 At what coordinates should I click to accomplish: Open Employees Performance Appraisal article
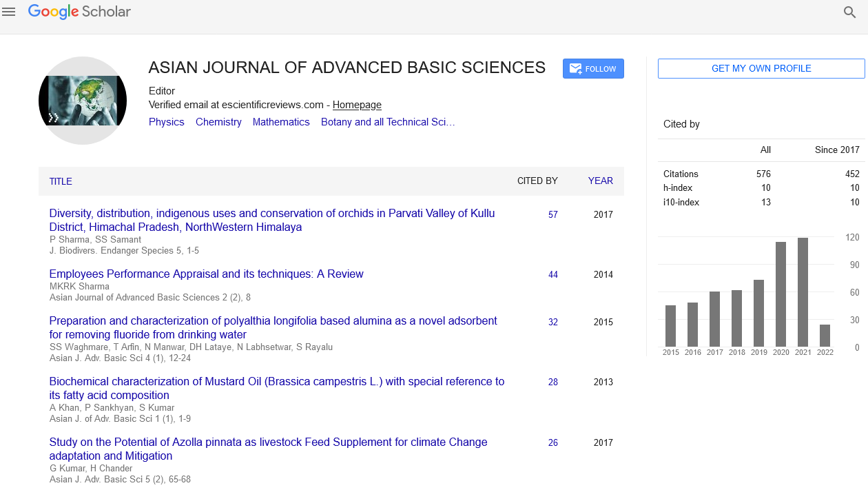(x=206, y=274)
